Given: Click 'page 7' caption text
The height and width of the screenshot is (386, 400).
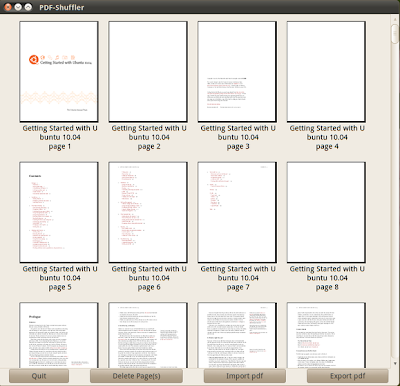Looking at the screenshot, I should (238, 287).
